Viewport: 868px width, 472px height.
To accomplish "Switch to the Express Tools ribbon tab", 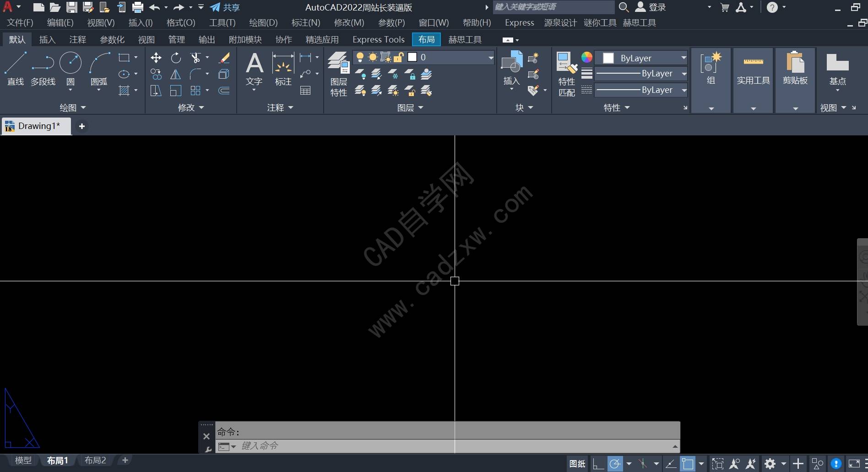I will [379, 40].
